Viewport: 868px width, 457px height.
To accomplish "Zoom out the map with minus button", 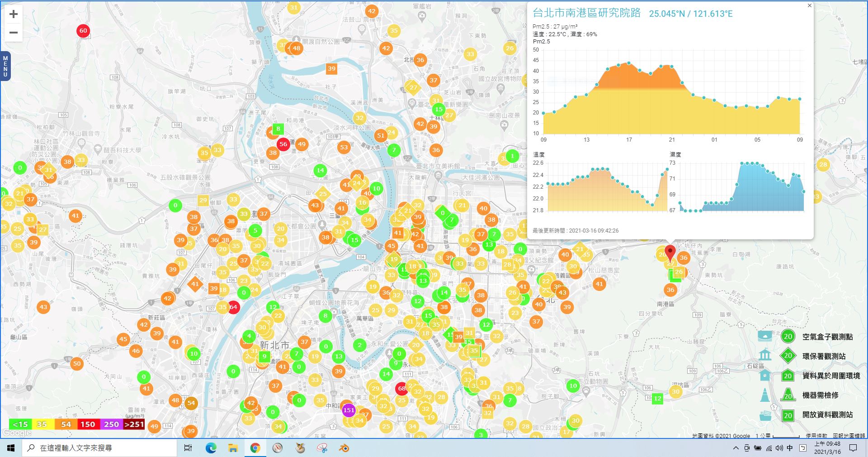I will pyautogui.click(x=14, y=33).
